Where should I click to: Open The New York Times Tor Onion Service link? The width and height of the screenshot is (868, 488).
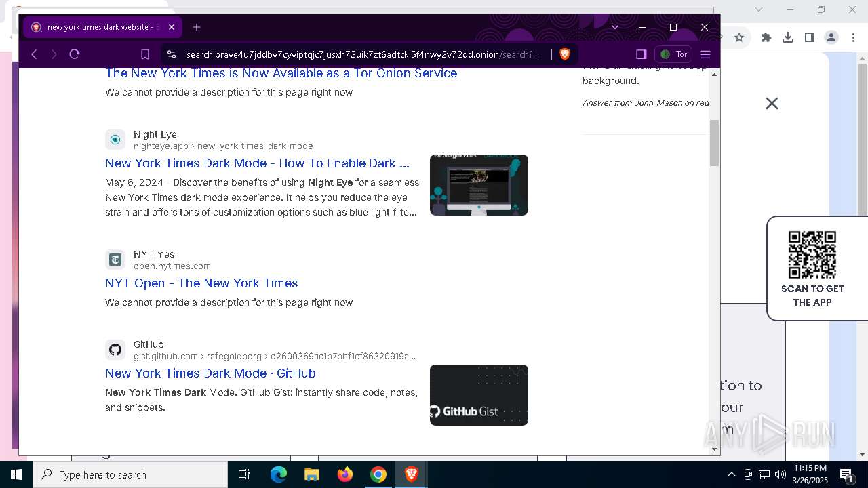(x=281, y=73)
